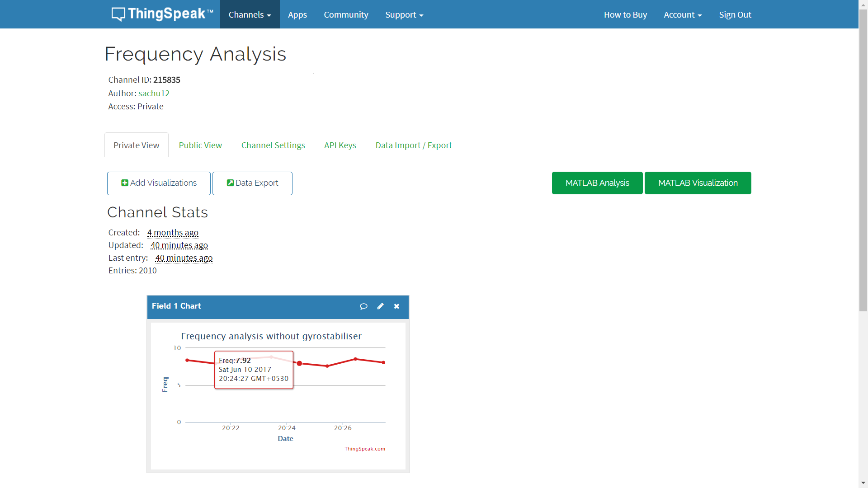This screenshot has width=868, height=488.
Task: Switch to the Public View tab
Action: (x=200, y=145)
